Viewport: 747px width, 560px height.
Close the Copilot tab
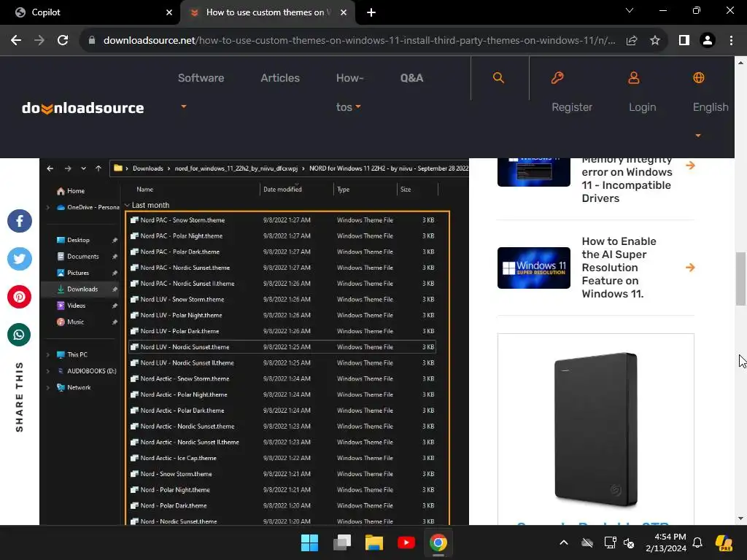[x=169, y=12]
